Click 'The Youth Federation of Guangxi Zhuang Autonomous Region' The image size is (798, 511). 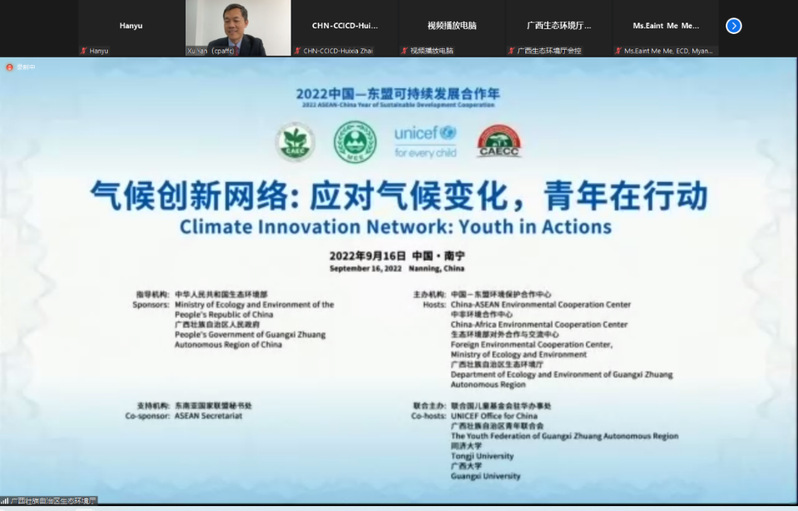tap(564, 436)
